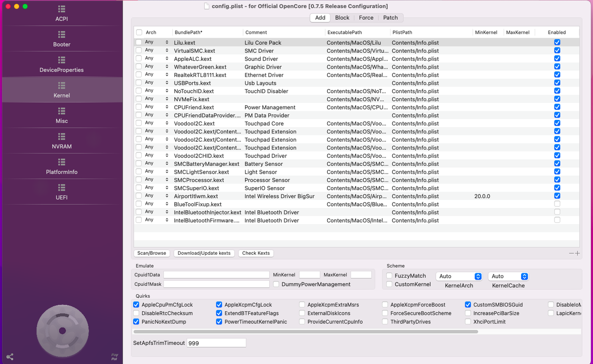Change Arch stepper for Lilu.kext row
Screen dimensions: 593x364
[167, 42]
